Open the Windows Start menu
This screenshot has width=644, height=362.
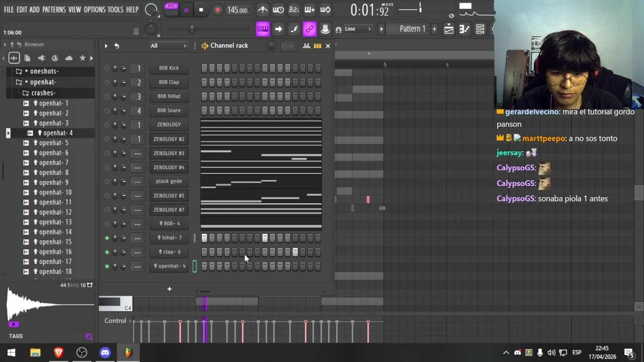[x=11, y=352]
